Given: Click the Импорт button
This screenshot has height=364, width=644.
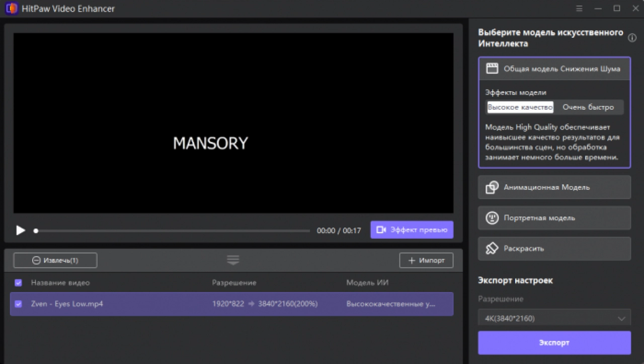Looking at the screenshot, I should click(426, 260).
